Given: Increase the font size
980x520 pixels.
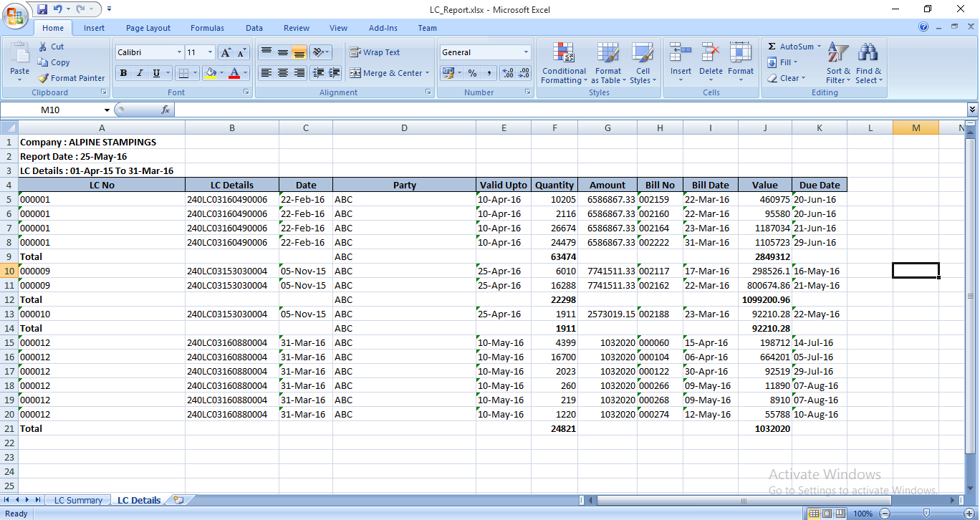Looking at the screenshot, I should [x=226, y=52].
